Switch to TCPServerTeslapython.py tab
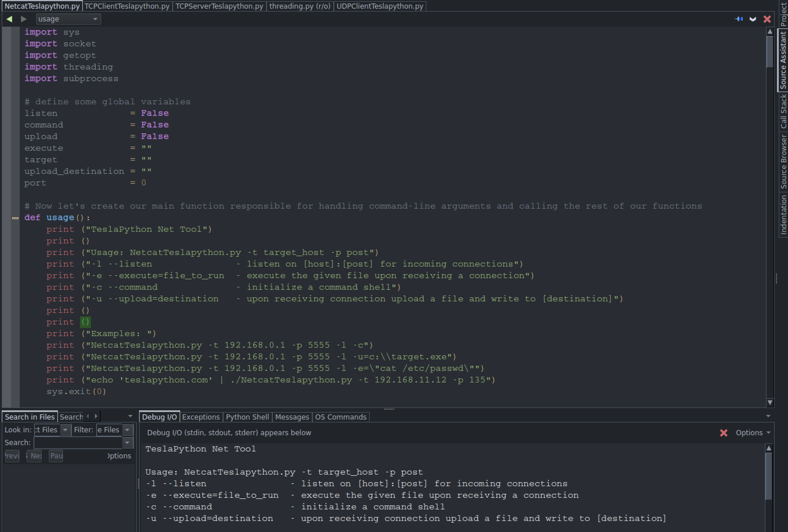 219,6
